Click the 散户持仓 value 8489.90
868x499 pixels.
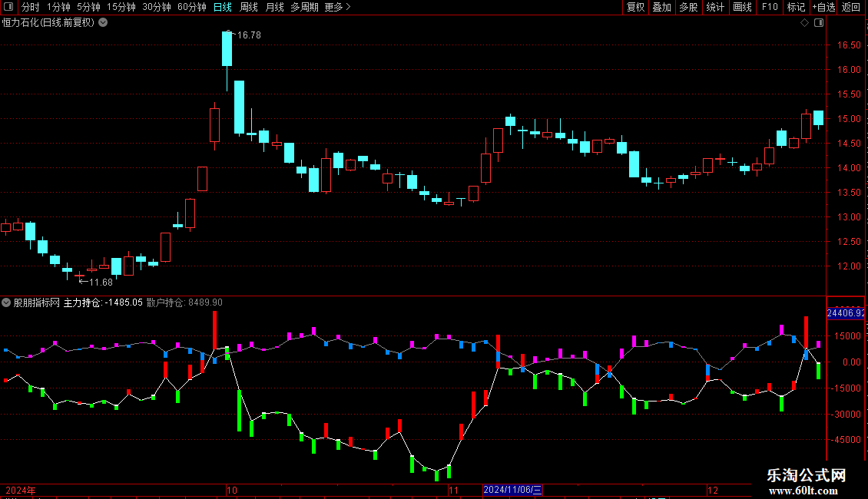point(205,302)
